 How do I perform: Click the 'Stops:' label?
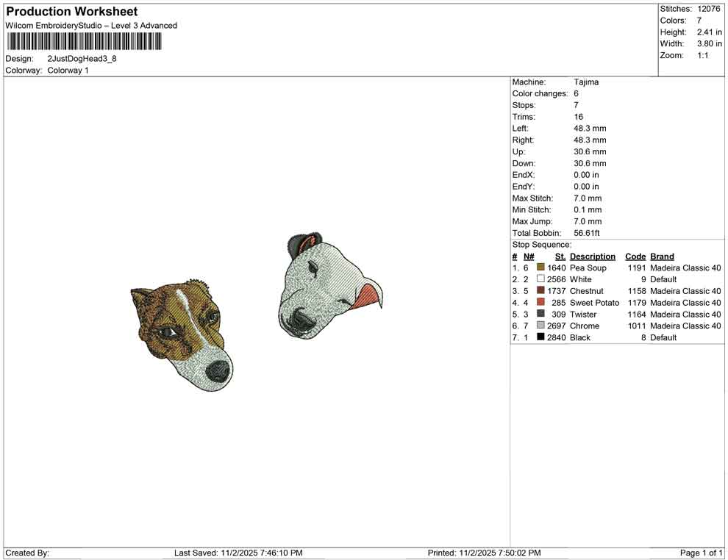(524, 105)
